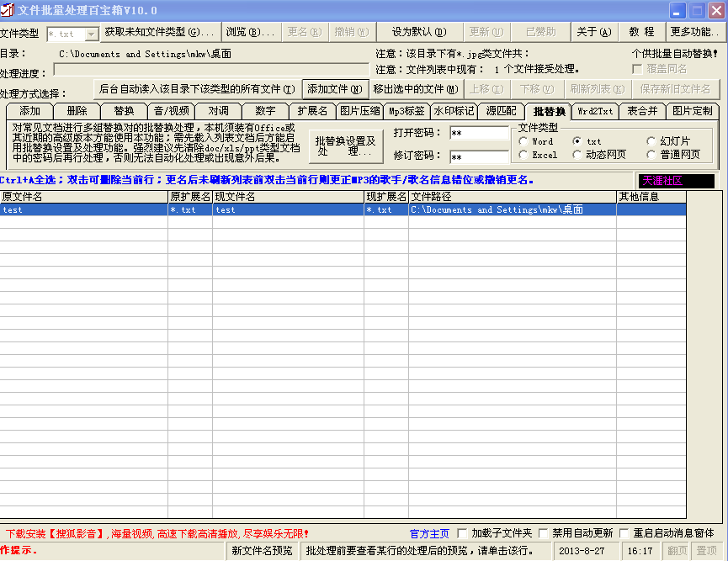Image resolution: width=728 pixels, height=561 pixels.
Task: Switch to the Mp3标签 tab
Action: click(x=407, y=111)
